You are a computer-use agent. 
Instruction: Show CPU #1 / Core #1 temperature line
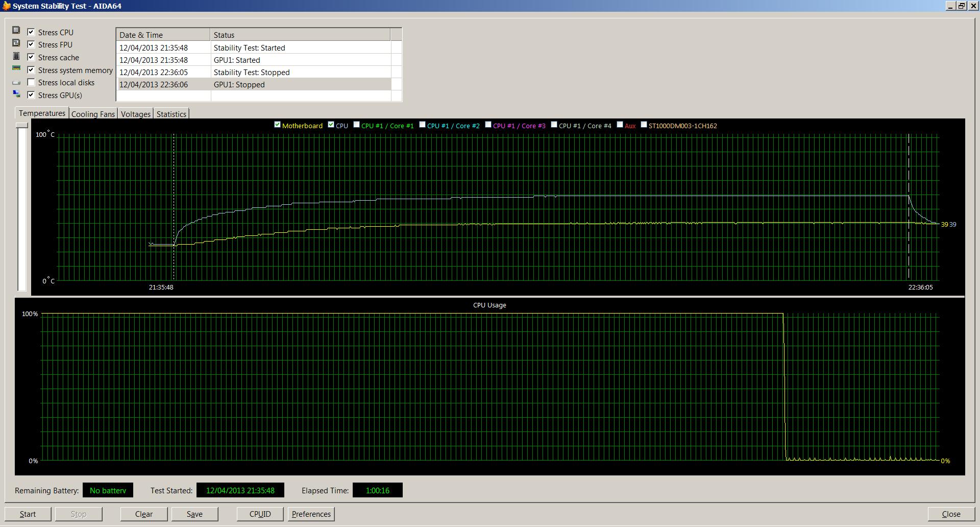coord(357,125)
